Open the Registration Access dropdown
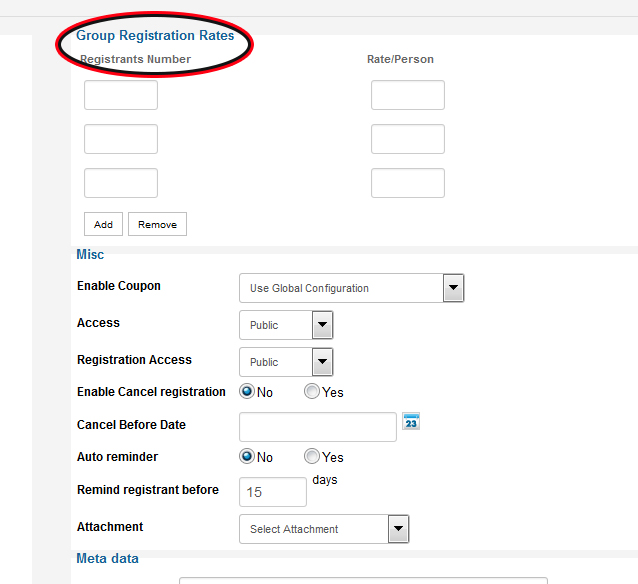Screen dimensions: 638x584 click(x=286, y=362)
